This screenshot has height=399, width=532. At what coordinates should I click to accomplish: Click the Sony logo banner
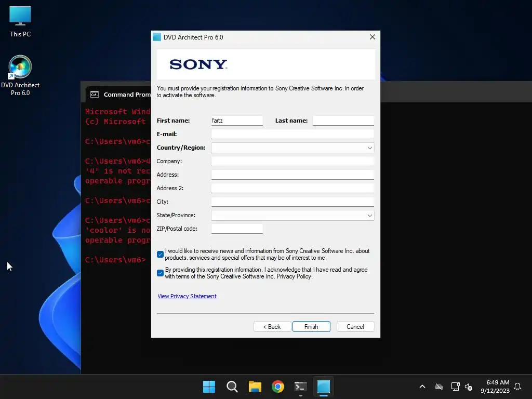[x=265, y=64]
